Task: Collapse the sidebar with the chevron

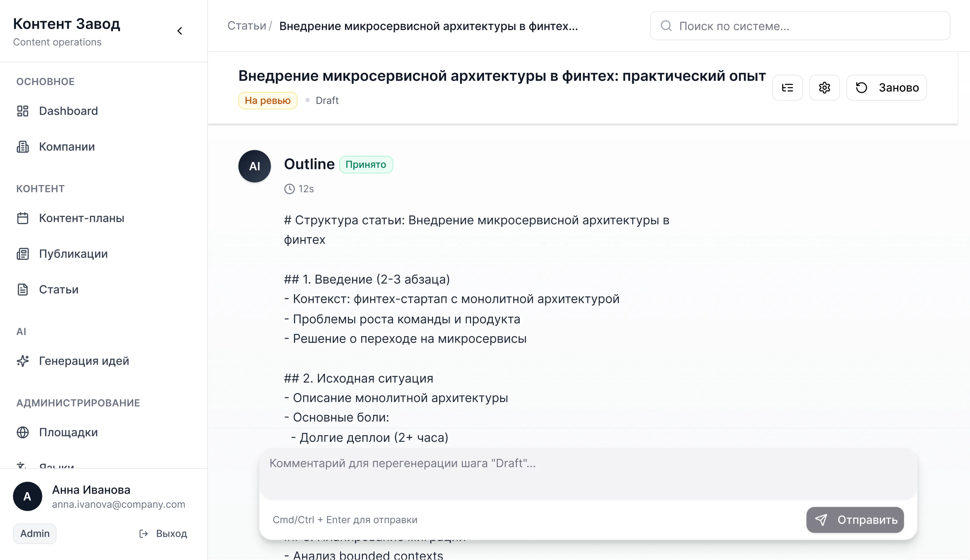Action: click(180, 30)
